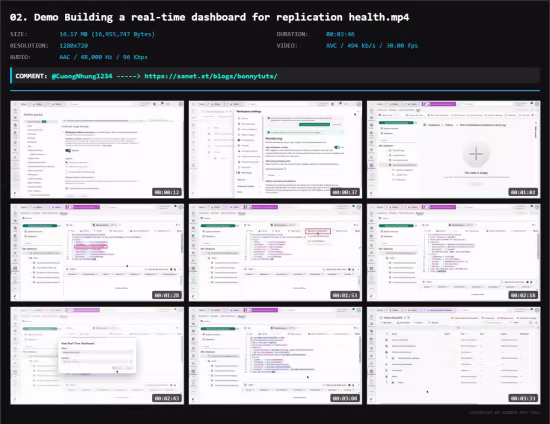550x424 pixels.
Task: Click the sanet.st blogs URL in comment
Action: point(211,76)
